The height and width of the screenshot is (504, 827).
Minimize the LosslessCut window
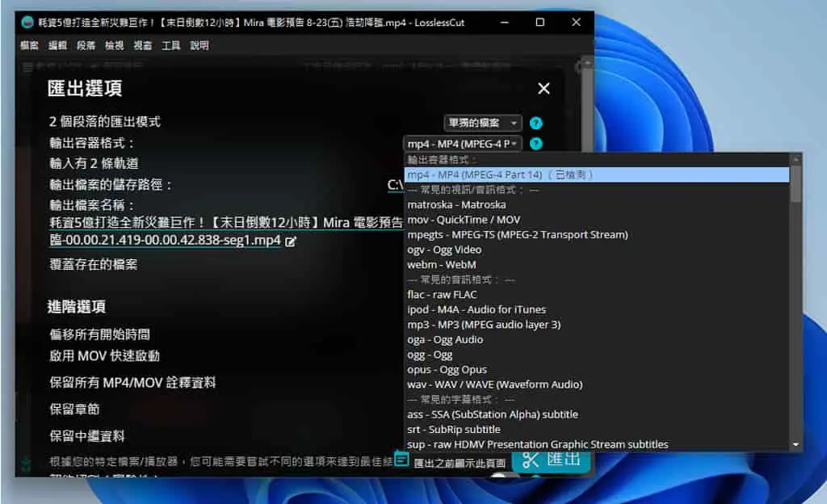pyautogui.click(x=505, y=22)
